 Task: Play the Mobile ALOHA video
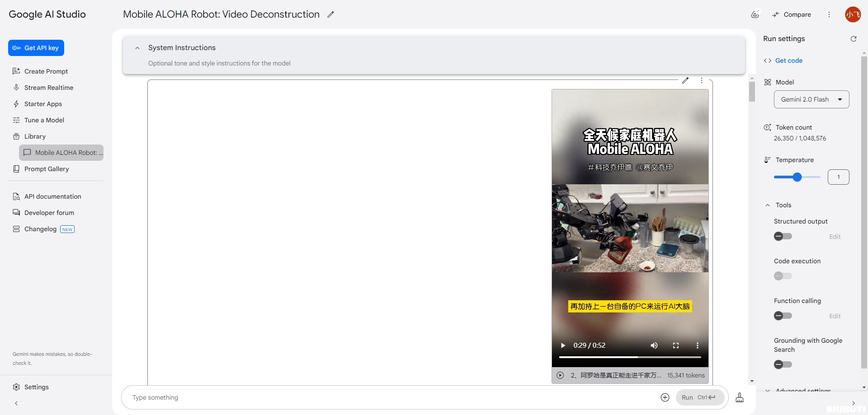[563, 345]
